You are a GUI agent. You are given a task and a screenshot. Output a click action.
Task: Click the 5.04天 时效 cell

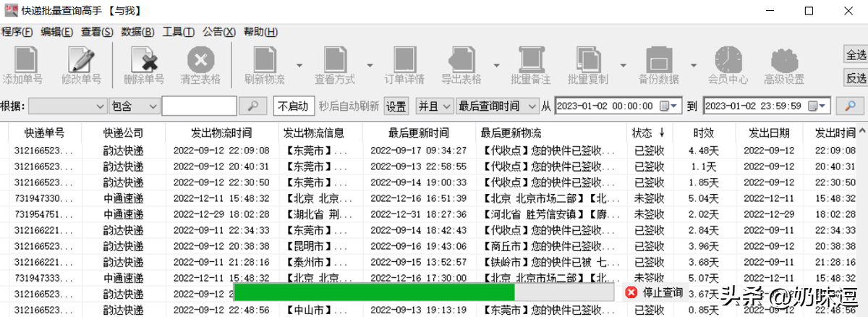tap(704, 198)
